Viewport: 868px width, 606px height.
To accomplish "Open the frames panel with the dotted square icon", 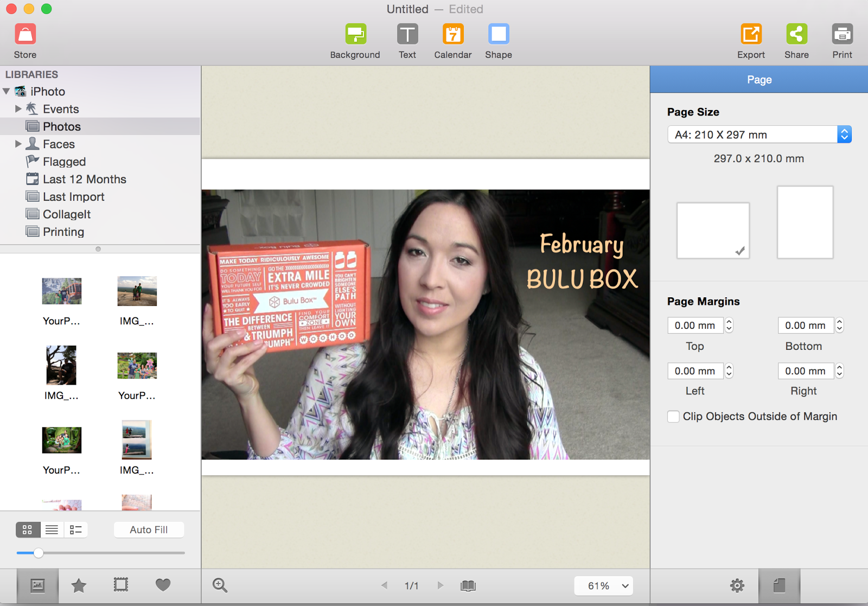I will 121,585.
